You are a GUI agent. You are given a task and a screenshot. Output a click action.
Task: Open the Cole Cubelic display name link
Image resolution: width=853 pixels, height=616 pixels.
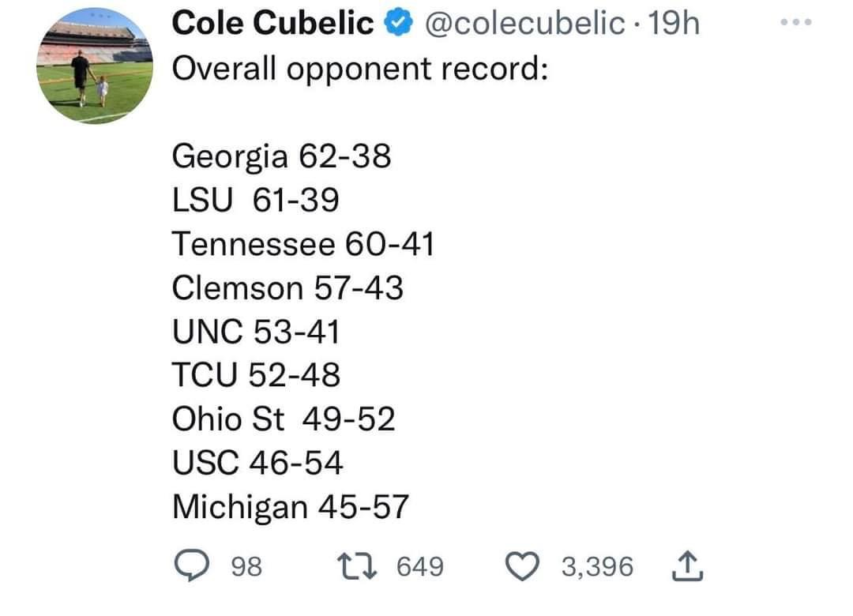tap(272, 24)
